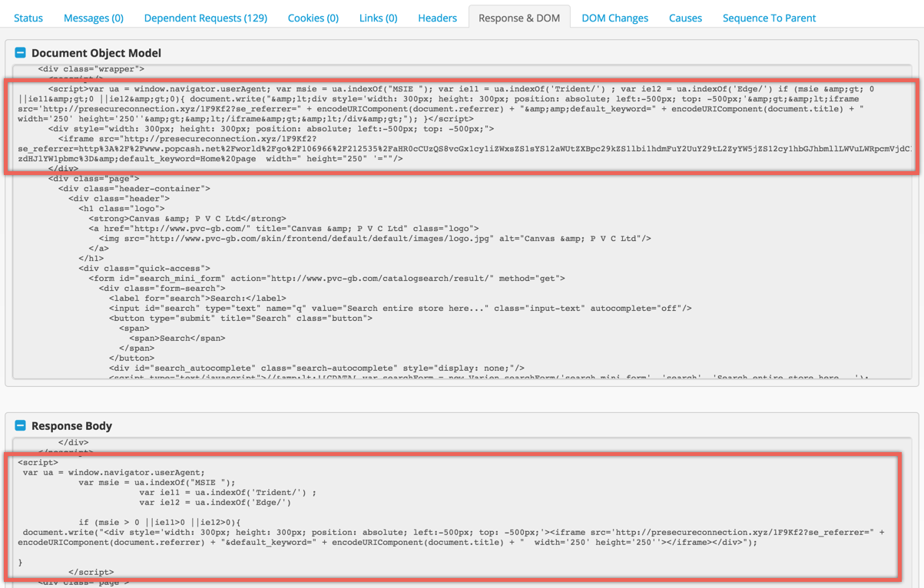Click the h1 class="logo" opening tag
The image size is (924, 588).
tap(121, 209)
